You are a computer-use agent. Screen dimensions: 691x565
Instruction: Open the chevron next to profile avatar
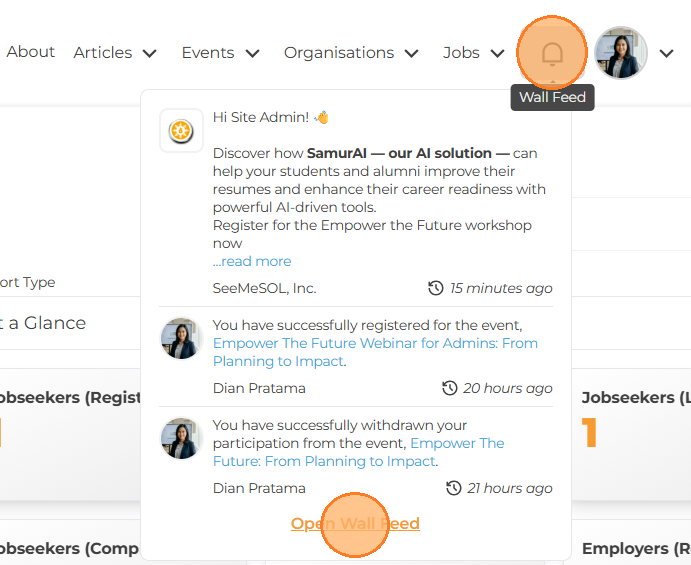[x=667, y=53]
